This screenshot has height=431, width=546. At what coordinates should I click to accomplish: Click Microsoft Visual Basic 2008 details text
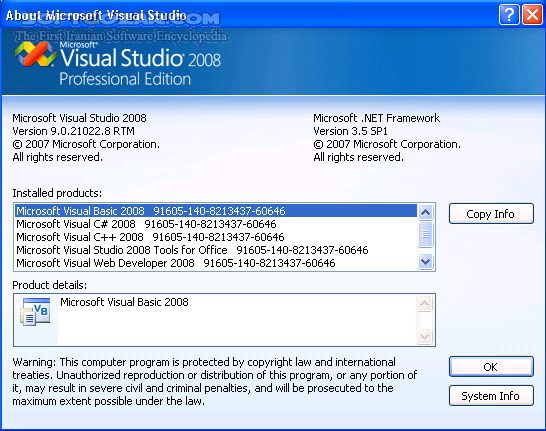pyautogui.click(x=124, y=302)
